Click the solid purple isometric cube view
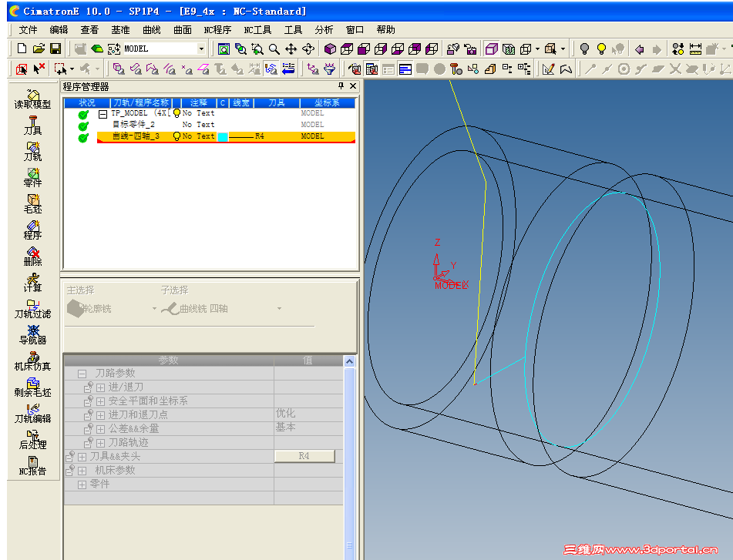 tap(330, 49)
